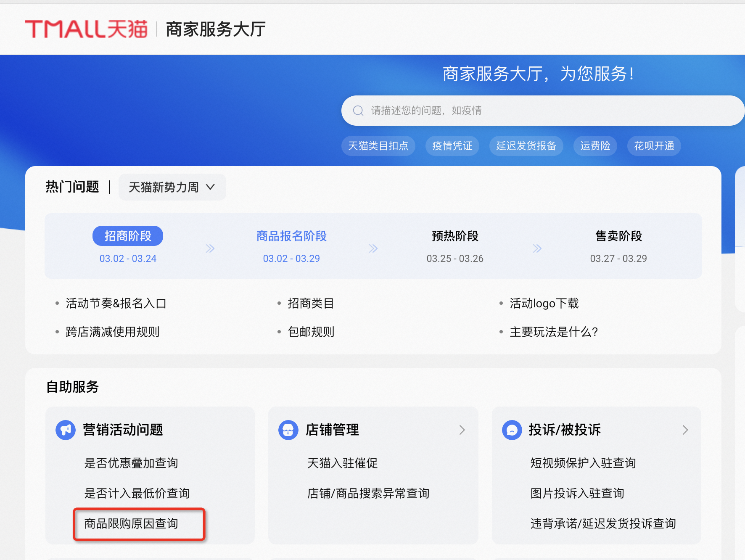Click the double arrow after 商品报名阶段
Screen dimensions: 745x560
[373, 248]
